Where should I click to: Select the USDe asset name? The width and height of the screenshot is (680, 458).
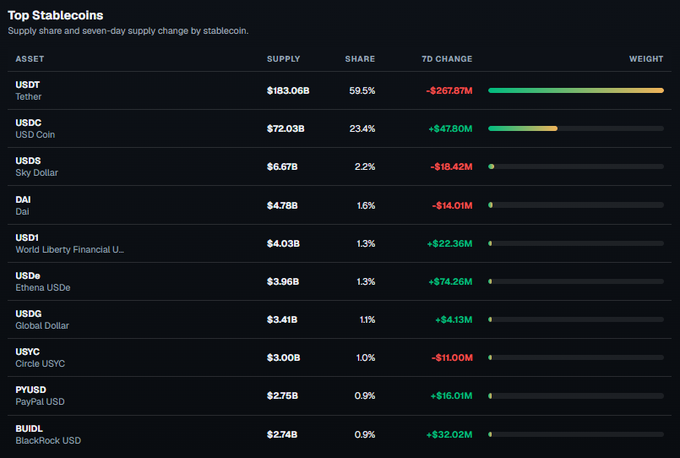28,276
